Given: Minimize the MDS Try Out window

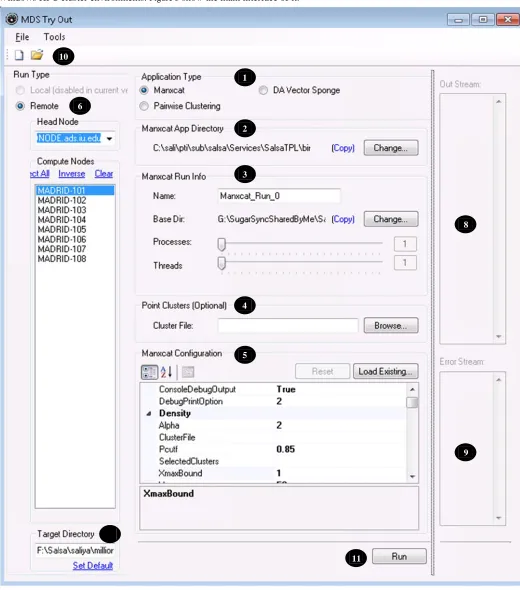Looking at the screenshot, I should pyautogui.click(x=458, y=20).
